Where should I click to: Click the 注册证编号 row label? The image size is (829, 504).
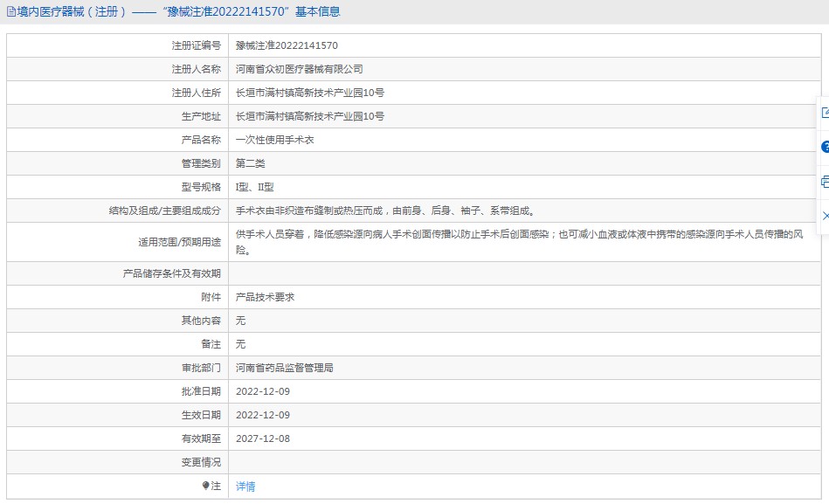pyautogui.click(x=197, y=45)
